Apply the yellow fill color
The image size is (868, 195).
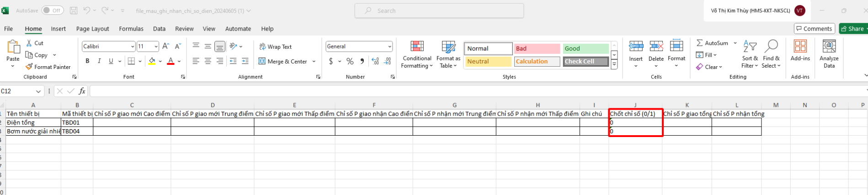[152, 61]
